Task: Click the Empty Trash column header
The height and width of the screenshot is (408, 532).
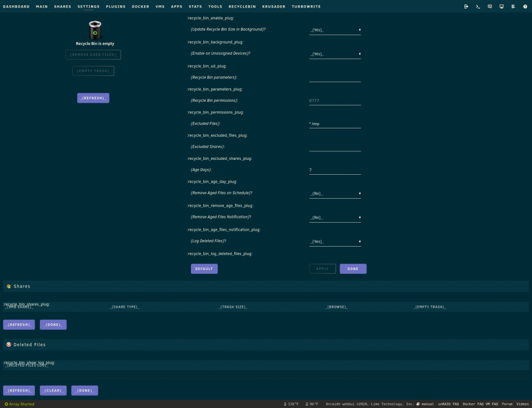Action: (x=429, y=307)
